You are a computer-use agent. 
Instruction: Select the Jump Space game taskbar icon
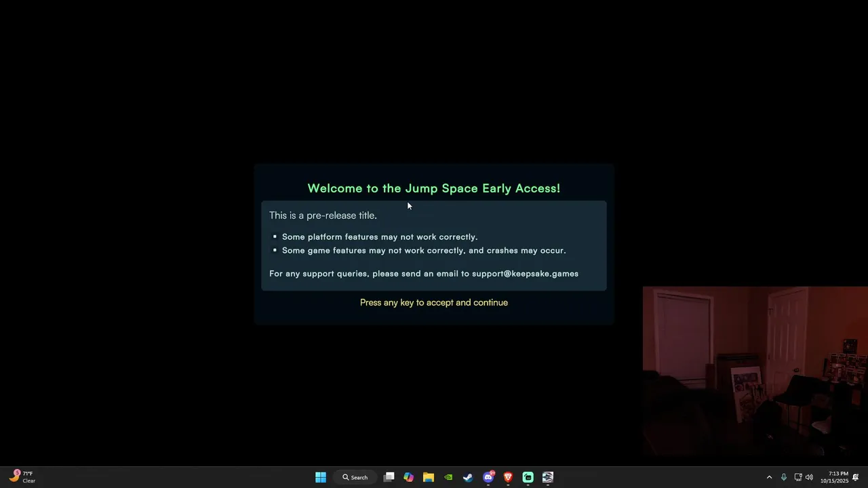click(x=548, y=477)
